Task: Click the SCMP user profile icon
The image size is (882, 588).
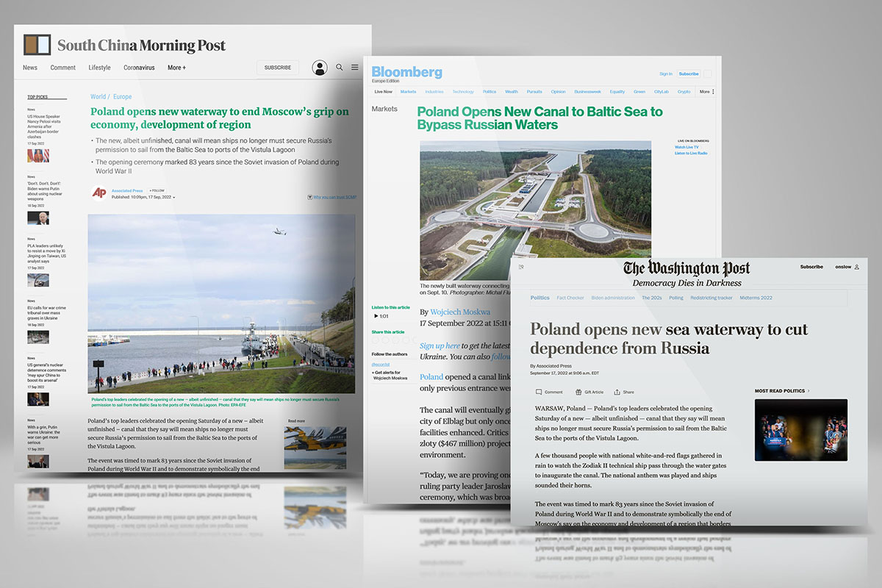Action: tap(319, 68)
